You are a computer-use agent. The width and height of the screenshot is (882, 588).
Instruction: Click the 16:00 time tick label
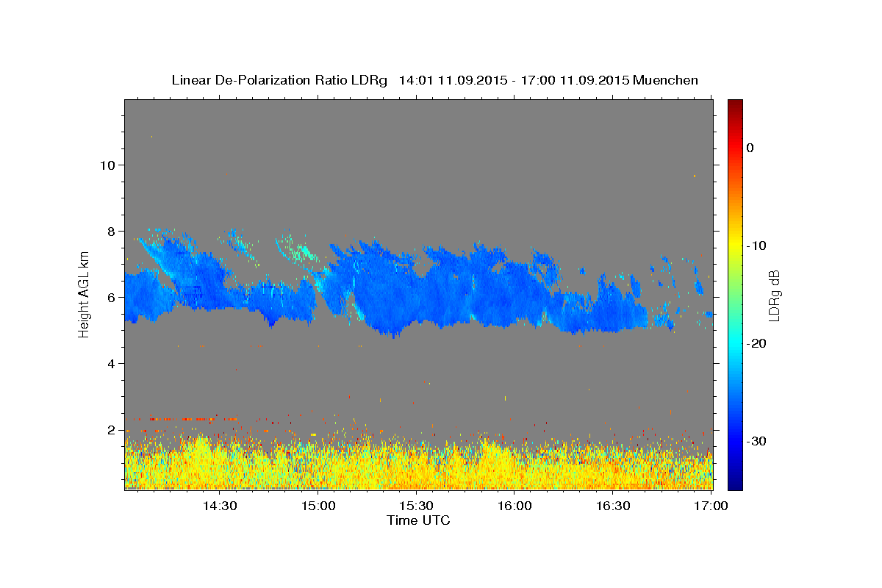tap(514, 506)
